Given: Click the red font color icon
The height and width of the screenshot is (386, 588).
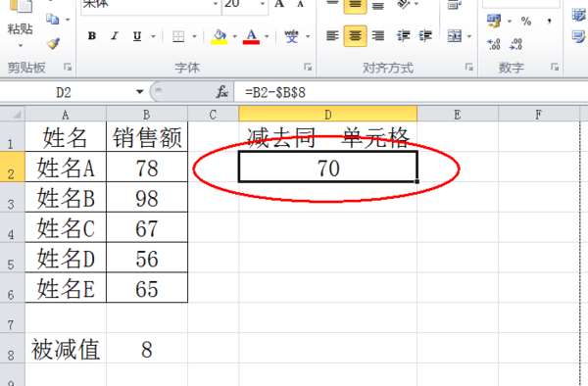Looking at the screenshot, I should [x=251, y=36].
